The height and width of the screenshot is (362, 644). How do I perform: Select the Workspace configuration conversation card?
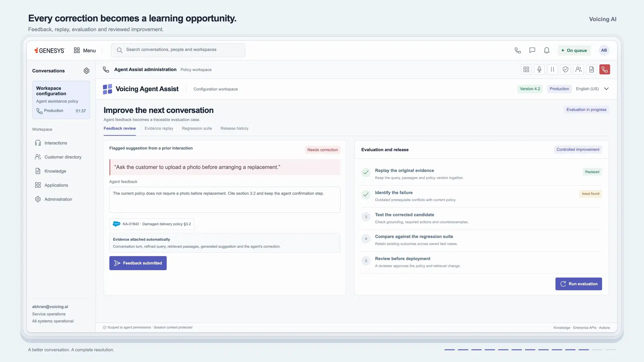[61, 100]
